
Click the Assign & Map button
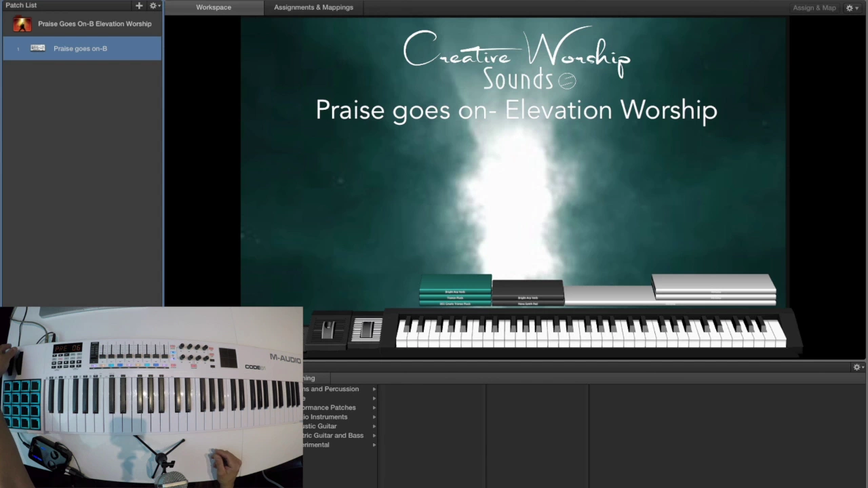pos(814,7)
